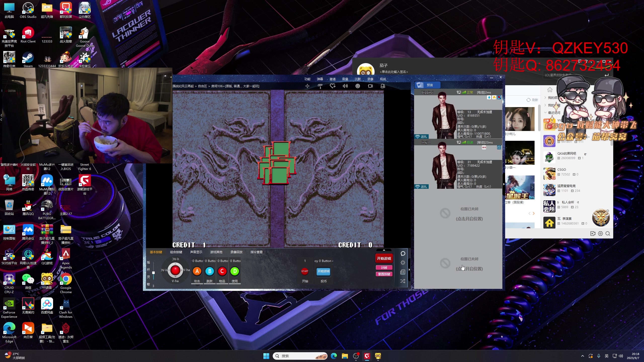Image resolution: width=644 pixels, height=362 pixels.
Task: Click the 弹幕 paint roller icon
Action: (x=320, y=86)
